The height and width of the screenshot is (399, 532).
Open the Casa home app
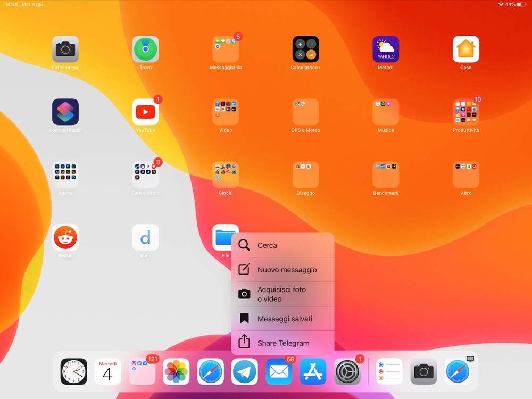coord(466,49)
